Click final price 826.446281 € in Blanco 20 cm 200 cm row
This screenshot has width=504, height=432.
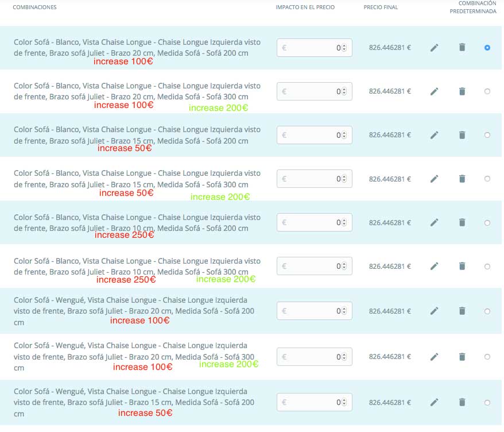390,48
